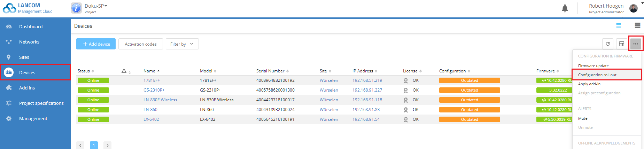Switch to the dark expanded list view icon

pos(637,25)
